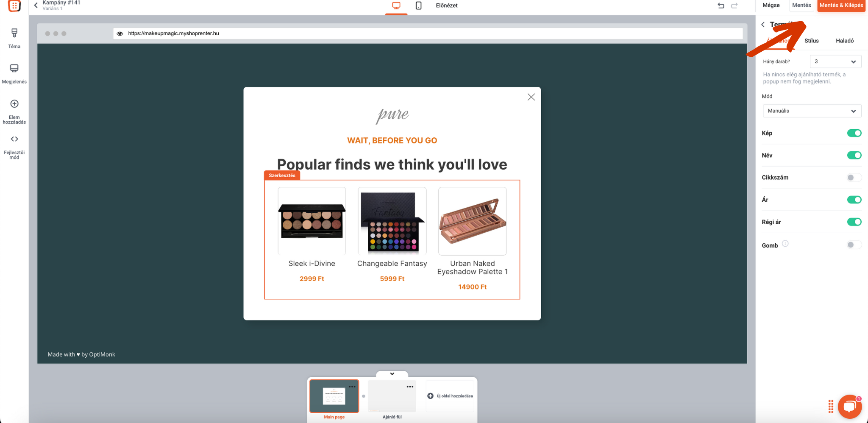The width and height of the screenshot is (868, 423).
Task: Click the preview URL address field
Action: pos(428,33)
